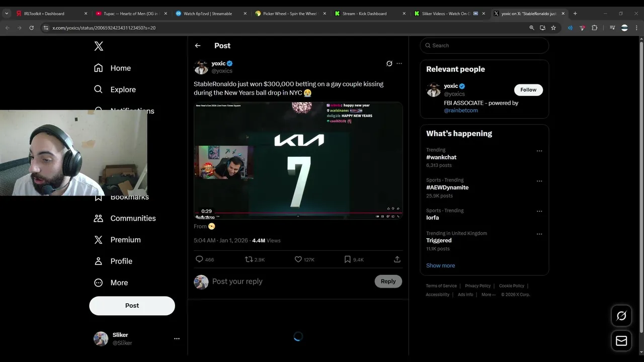Open the footer More dropdown
The image size is (644, 362).
coord(488,295)
